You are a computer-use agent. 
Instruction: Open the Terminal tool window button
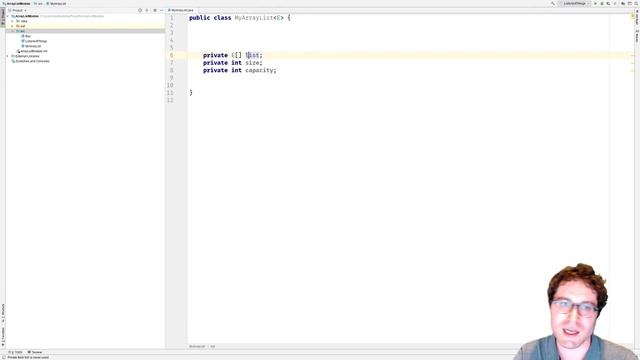coord(35,352)
